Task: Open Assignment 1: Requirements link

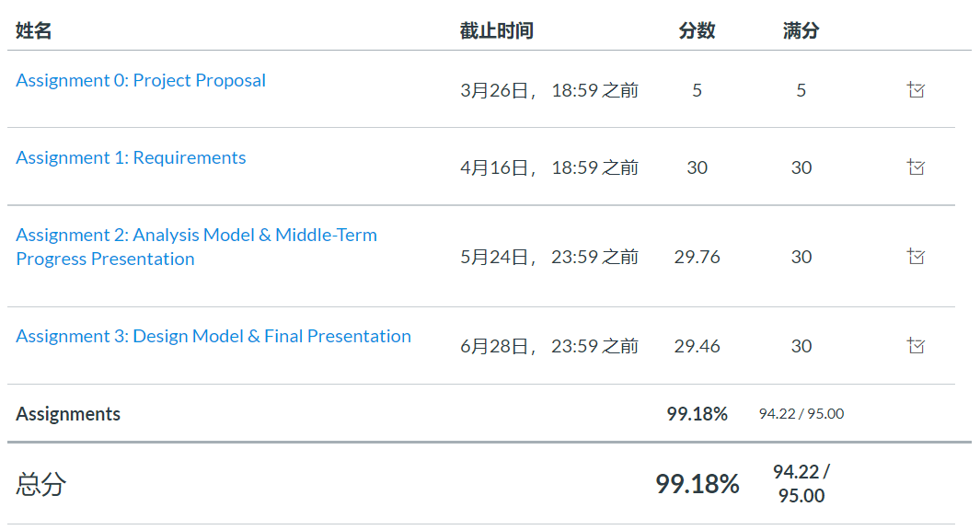Action: (131, 157)
